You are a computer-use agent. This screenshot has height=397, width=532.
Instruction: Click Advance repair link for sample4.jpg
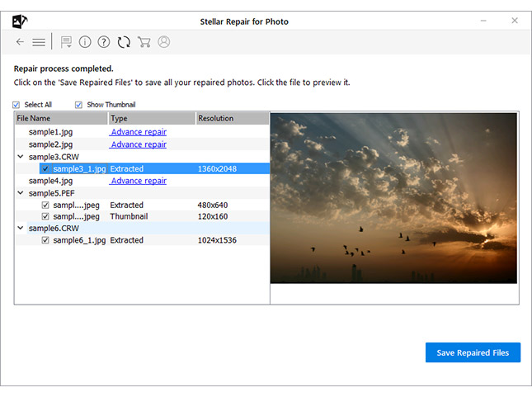(139, 181)
